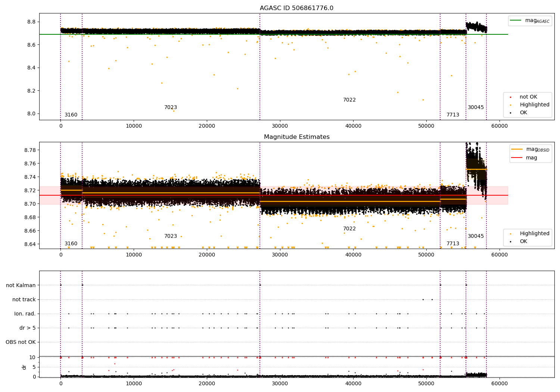Click the 'AGASC ID 506861776.0' plot title
The width and height of the screenshot is (560, 392).
296,8
